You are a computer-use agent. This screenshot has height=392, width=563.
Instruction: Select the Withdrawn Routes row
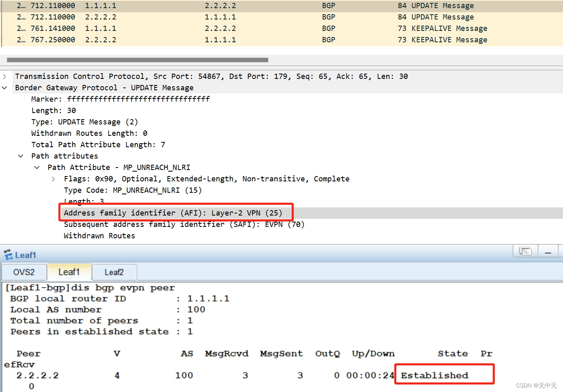[99, 236]
